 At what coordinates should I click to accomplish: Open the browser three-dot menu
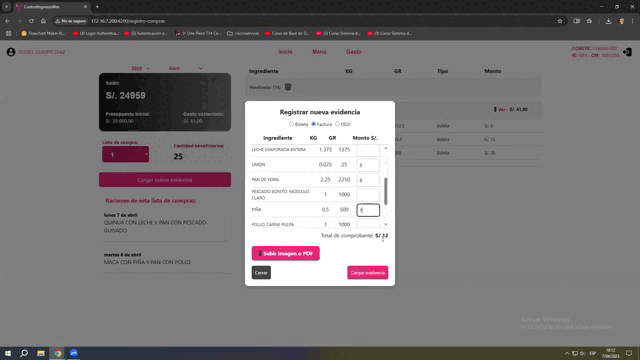[x=633, y=21]
